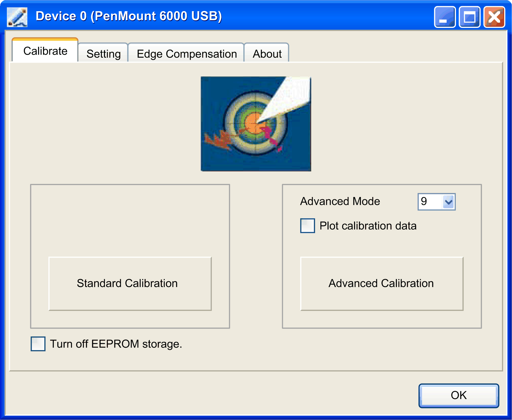
Task: Go to the About tab
Action: (267, 54)
